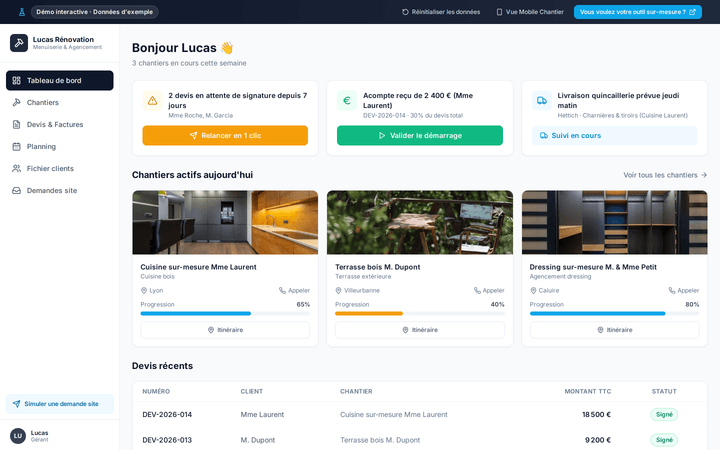Click client Mme Laurent in table
The width and height of the screenshot is (720, 450).
pyautogui.click(x=262, y=415)
